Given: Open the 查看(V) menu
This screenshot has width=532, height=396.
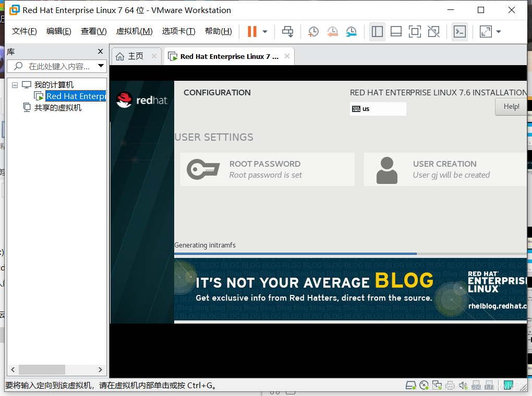Looking at the screenshot, I should pos(94,31).
